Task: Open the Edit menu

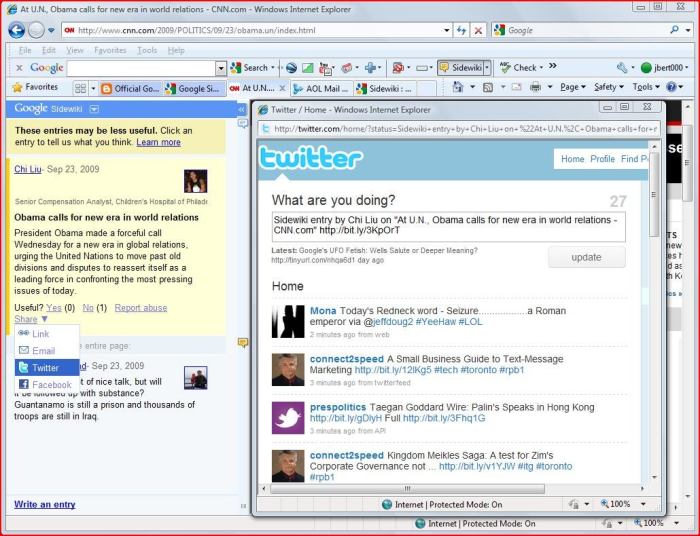Action: (x=48, y=50)
